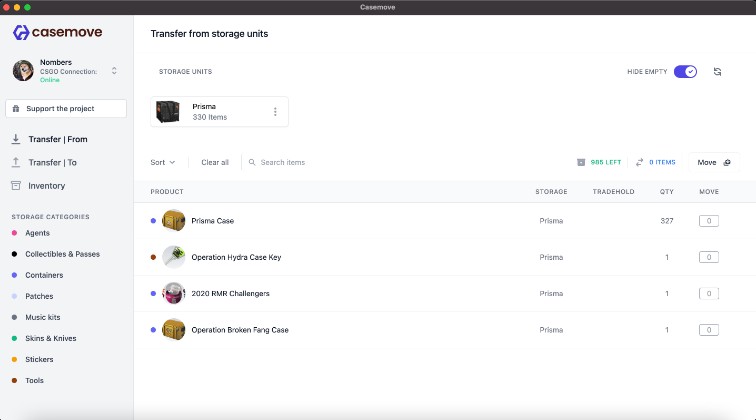Sort by QTY column header
This screenshot has width=756, height=420.
[x=667, y=191]
